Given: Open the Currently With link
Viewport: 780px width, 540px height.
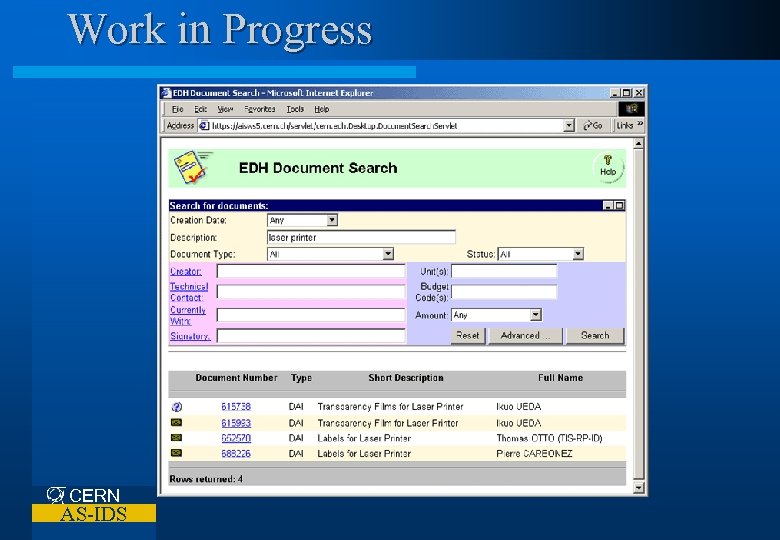Looking at the screenshot, I should (x=188, y=315).
